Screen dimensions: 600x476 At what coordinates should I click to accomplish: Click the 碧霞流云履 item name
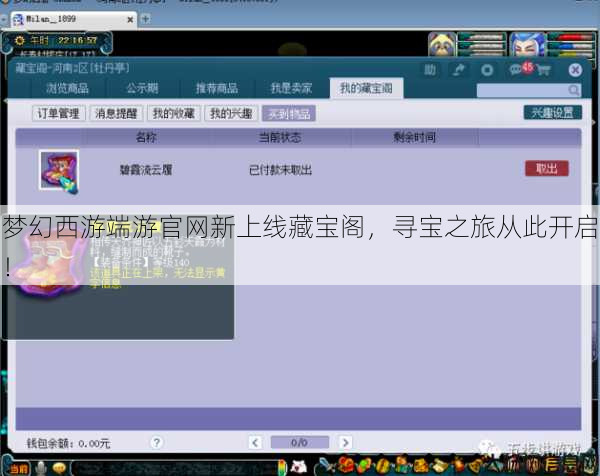pyautogui.click(x=146, y=170)
